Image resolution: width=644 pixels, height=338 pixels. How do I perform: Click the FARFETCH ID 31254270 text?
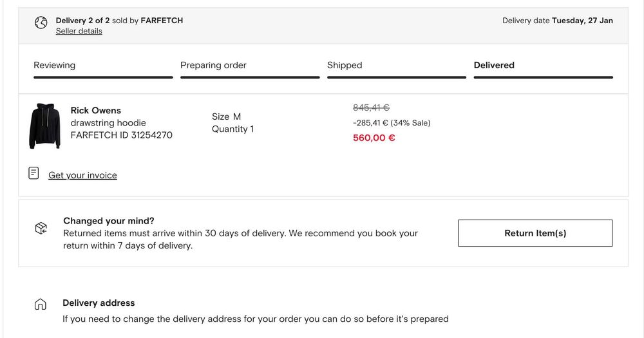[x=121, y=135]
